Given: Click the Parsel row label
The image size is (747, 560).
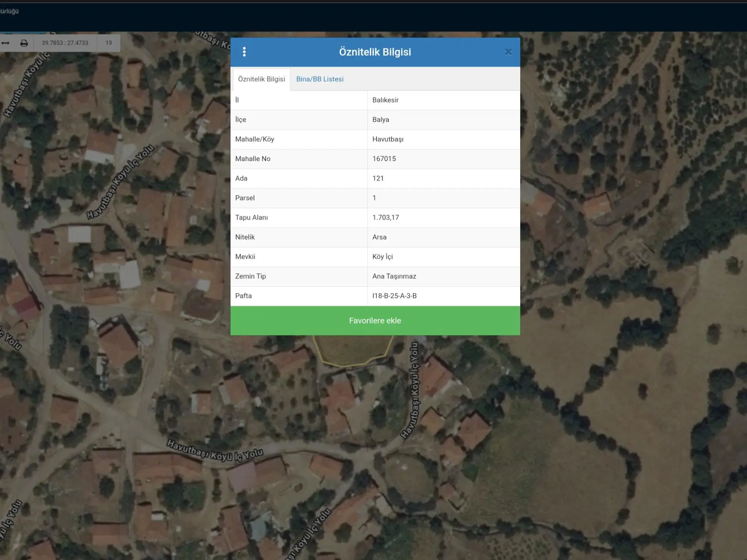Looking at the screenshot, I should [x=245, y=198].
